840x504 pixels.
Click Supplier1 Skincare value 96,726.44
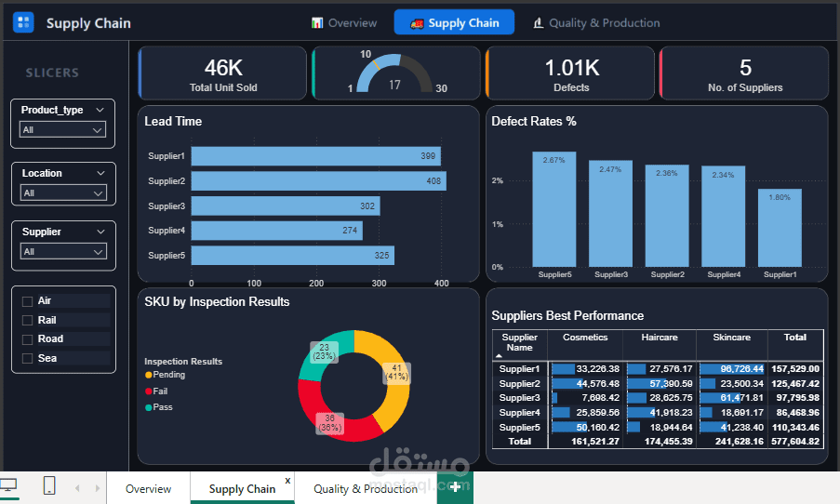tap(732, 369)
